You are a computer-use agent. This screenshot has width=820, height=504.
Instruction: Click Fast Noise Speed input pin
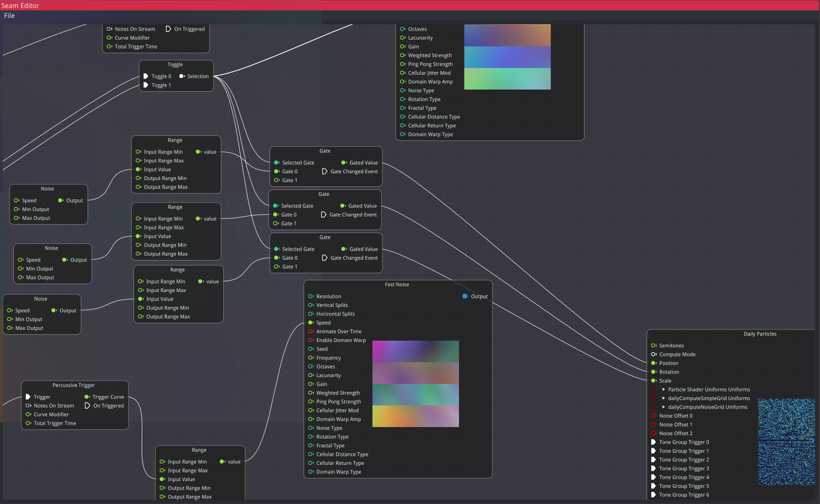pos(311,323)
